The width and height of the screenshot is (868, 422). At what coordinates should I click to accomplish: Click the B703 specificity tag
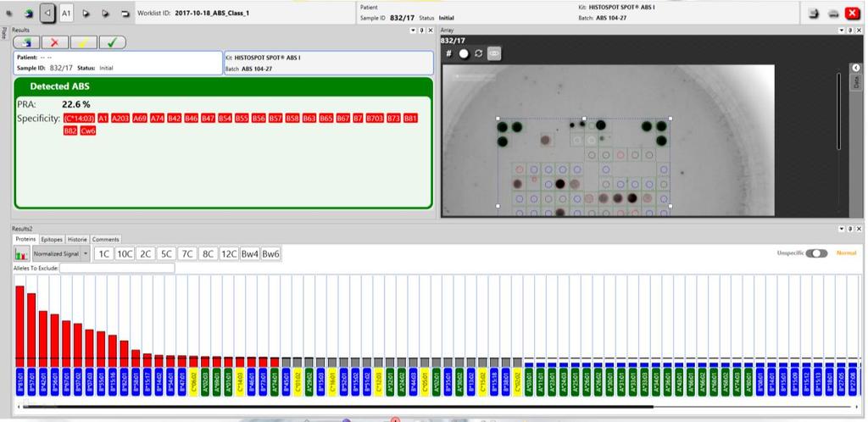375,119
